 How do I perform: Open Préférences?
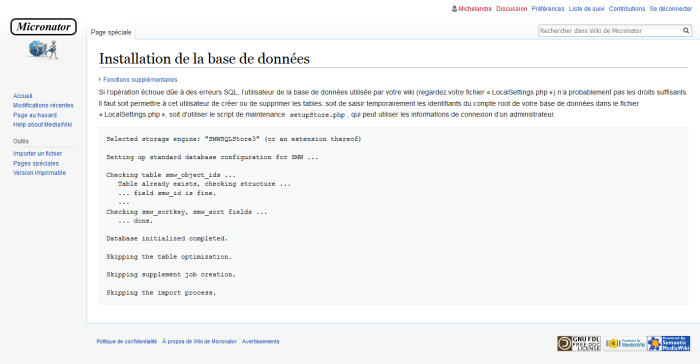[548, 8]
